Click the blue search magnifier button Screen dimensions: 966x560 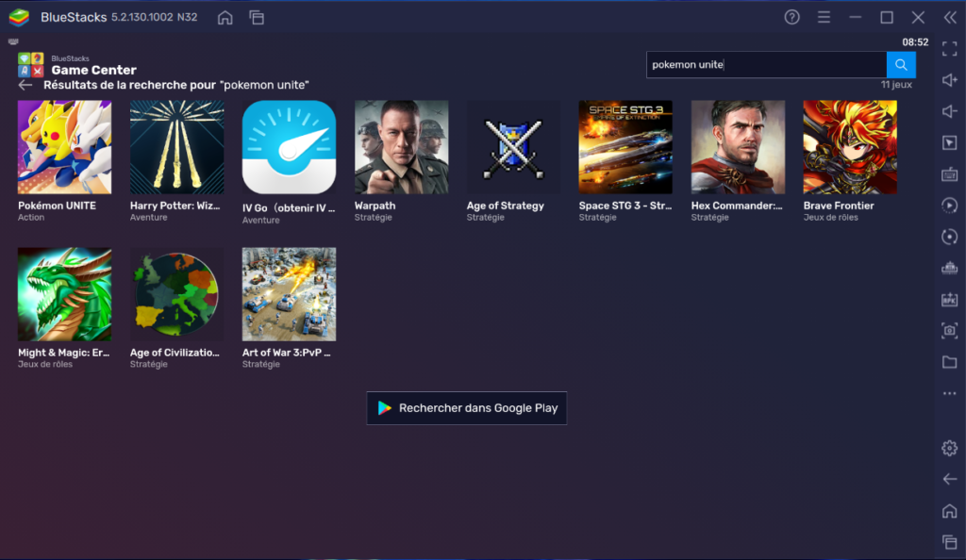pos(901,65)
